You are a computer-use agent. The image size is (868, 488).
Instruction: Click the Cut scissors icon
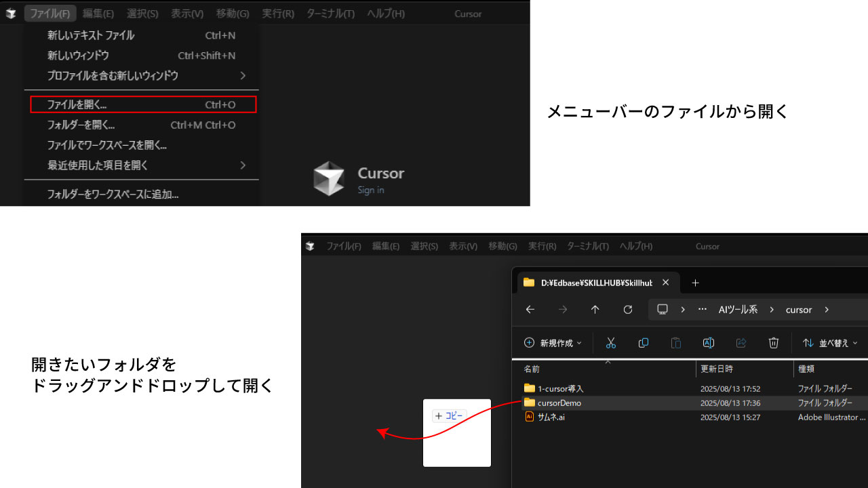[x=611, y=343]
